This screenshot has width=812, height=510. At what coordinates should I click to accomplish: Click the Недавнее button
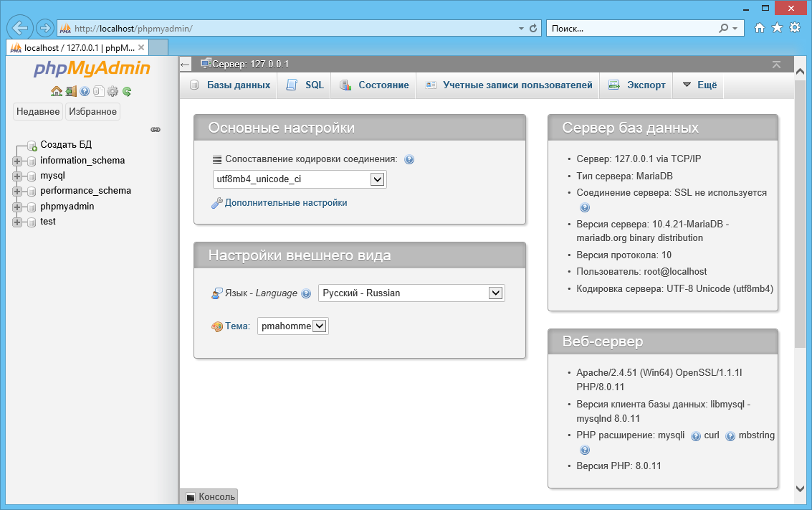point(38,111)
